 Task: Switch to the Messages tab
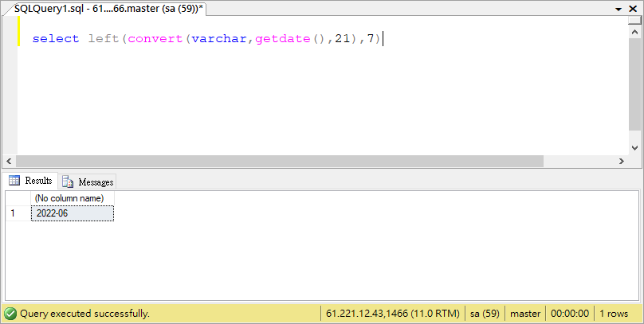88,182
